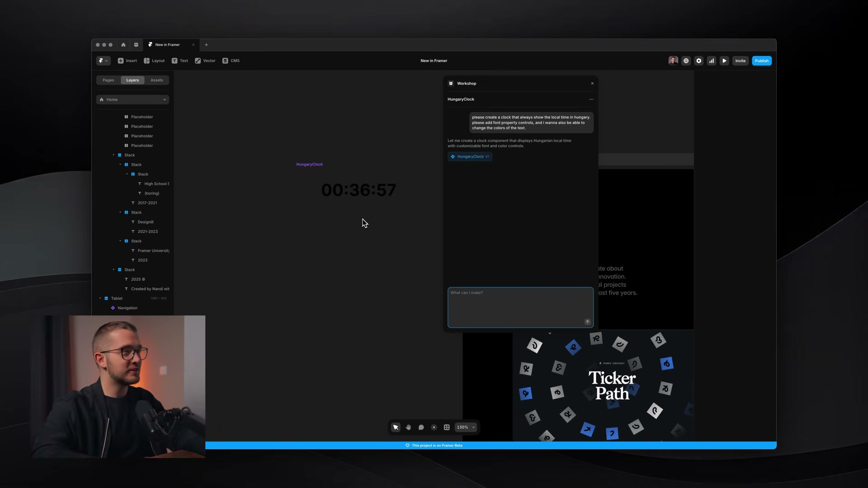This screenshot has width=868, height=488.
Task: Collapse the Stack above the 2025 © layer
Action: [113, 270]
